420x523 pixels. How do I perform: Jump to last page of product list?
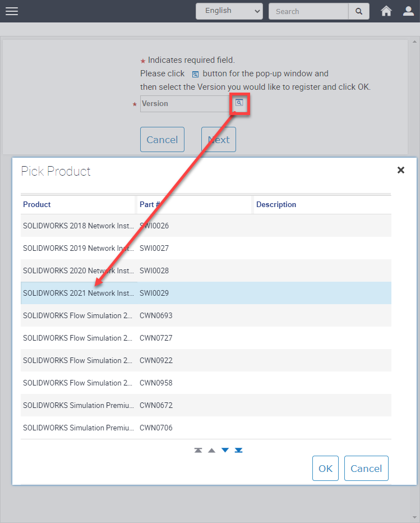tap(238, 450)
